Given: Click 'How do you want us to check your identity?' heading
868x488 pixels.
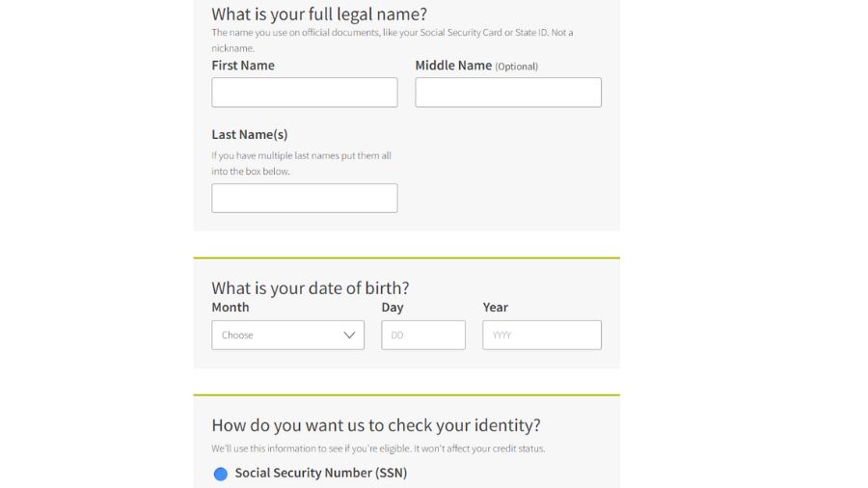Looking at the screenshot, I should (x=376, y=425).
